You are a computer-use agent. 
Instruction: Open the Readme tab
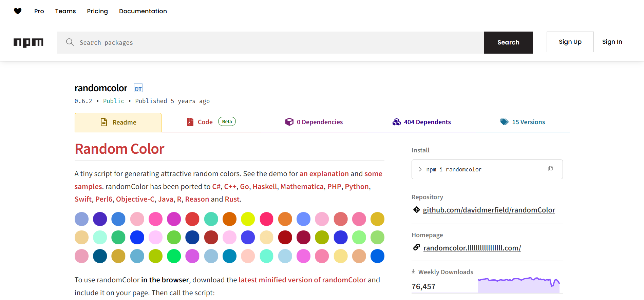118,123
